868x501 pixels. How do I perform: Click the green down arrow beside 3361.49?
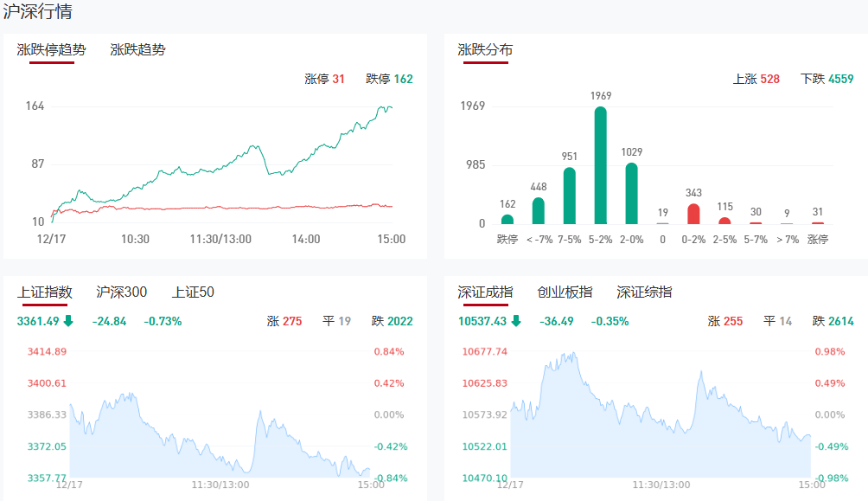[x=68, y=321]
